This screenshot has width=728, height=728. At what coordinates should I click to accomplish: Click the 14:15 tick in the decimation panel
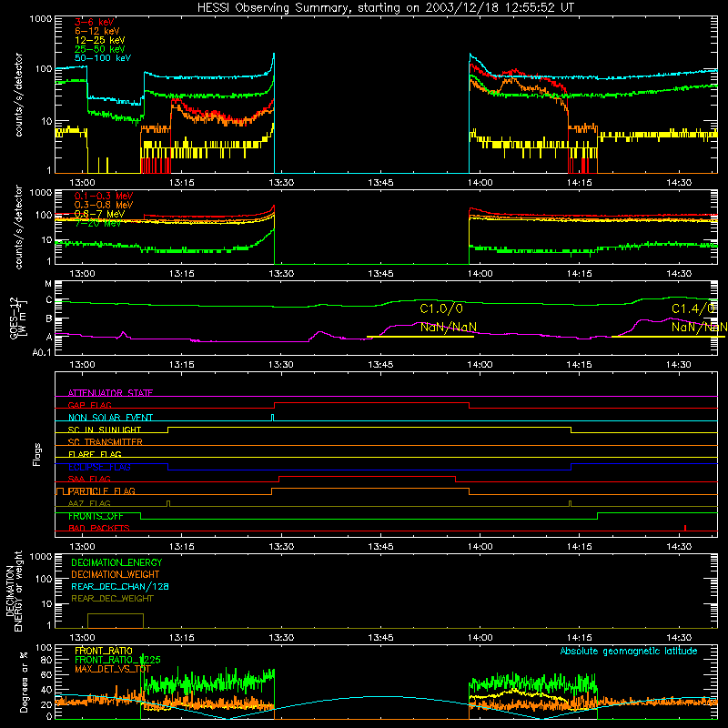tap(580, 638)
